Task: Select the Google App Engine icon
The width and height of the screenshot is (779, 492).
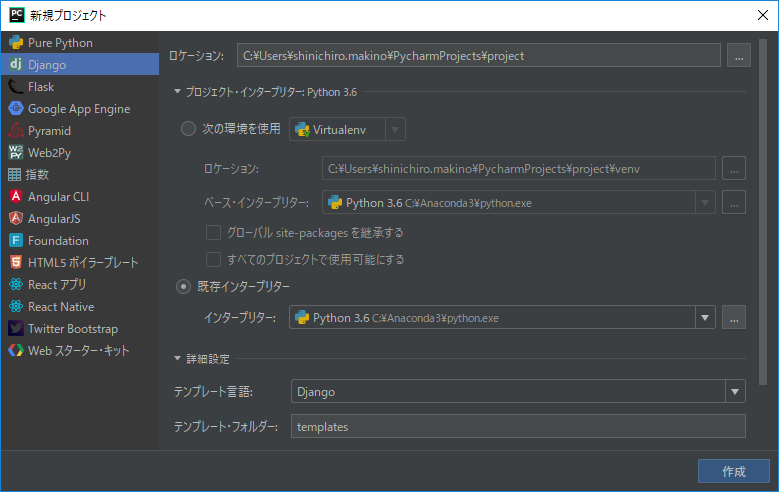Action: 16,108
